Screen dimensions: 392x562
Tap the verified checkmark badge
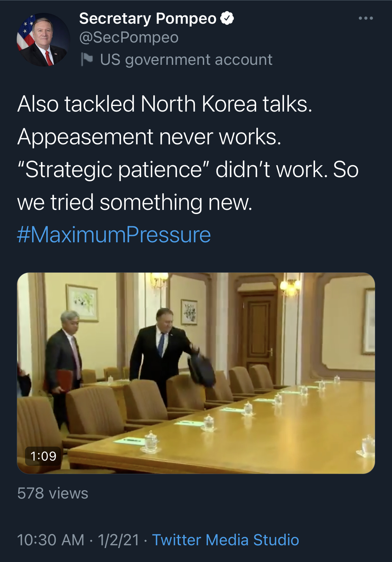227,18
